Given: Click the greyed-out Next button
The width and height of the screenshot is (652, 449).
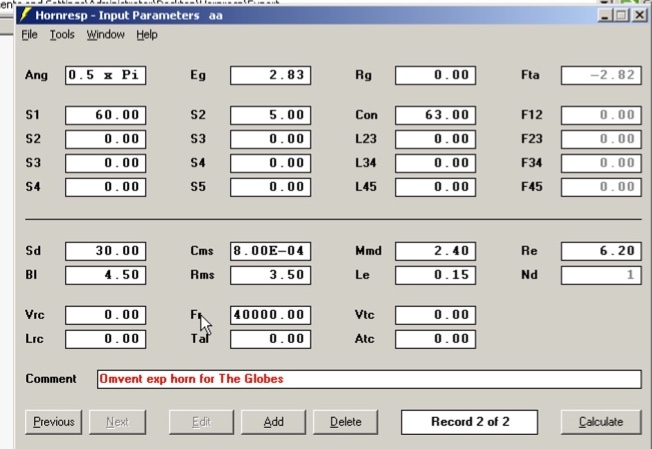Looking at the screenshot, I should click(x=117, y=422).
